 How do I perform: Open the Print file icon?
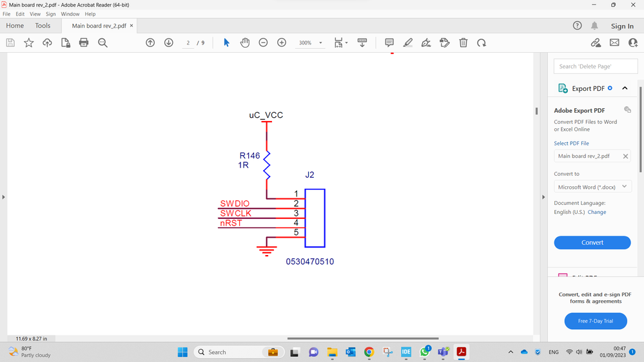point(84,43)
